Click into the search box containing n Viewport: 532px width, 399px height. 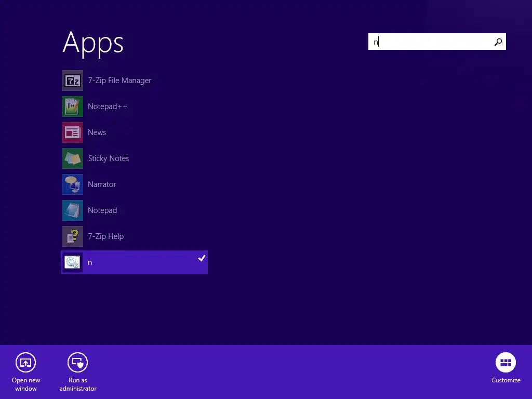pos(437,42)
